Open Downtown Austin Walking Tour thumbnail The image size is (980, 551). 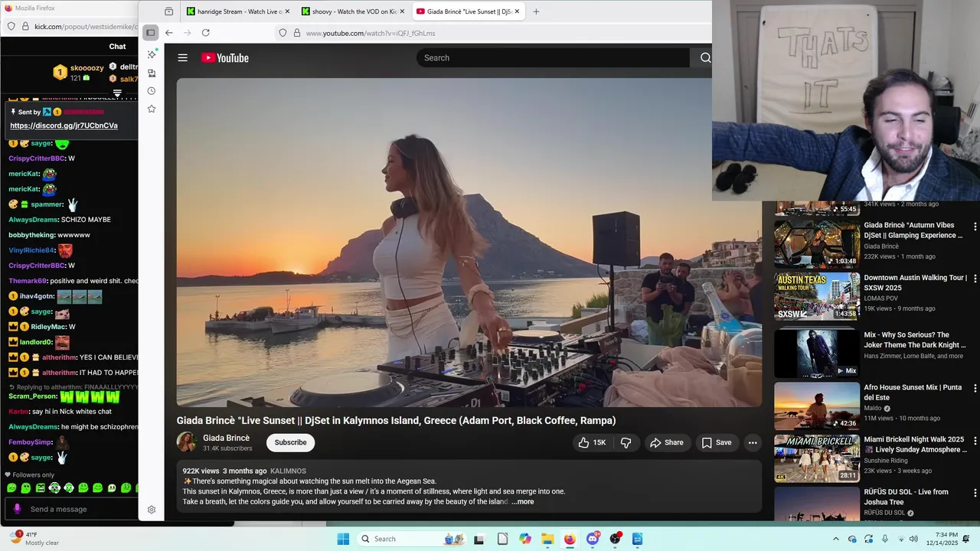tap(817, 296)
